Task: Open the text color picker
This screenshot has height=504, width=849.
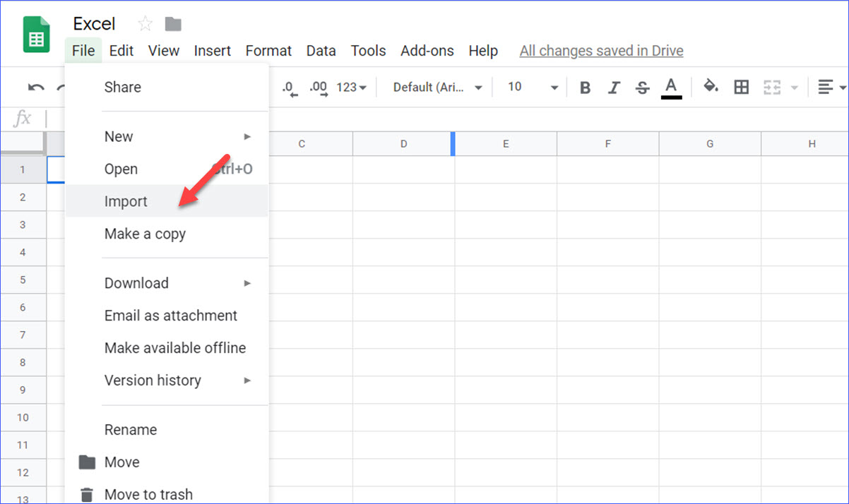Action: [x=671, y=87]
